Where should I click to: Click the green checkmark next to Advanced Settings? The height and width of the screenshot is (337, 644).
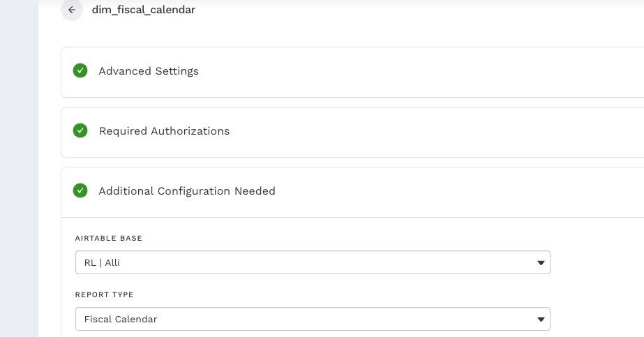pos(80,70)
